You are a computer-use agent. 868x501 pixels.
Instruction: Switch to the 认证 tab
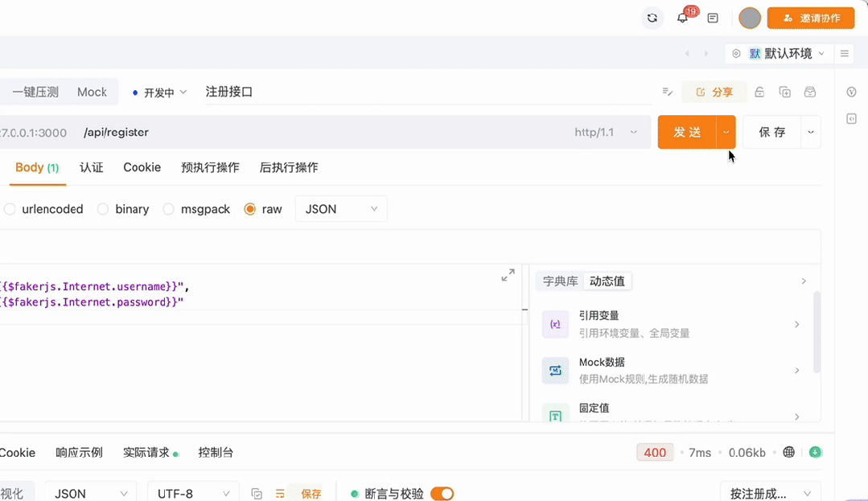click(x=91, y=167)
